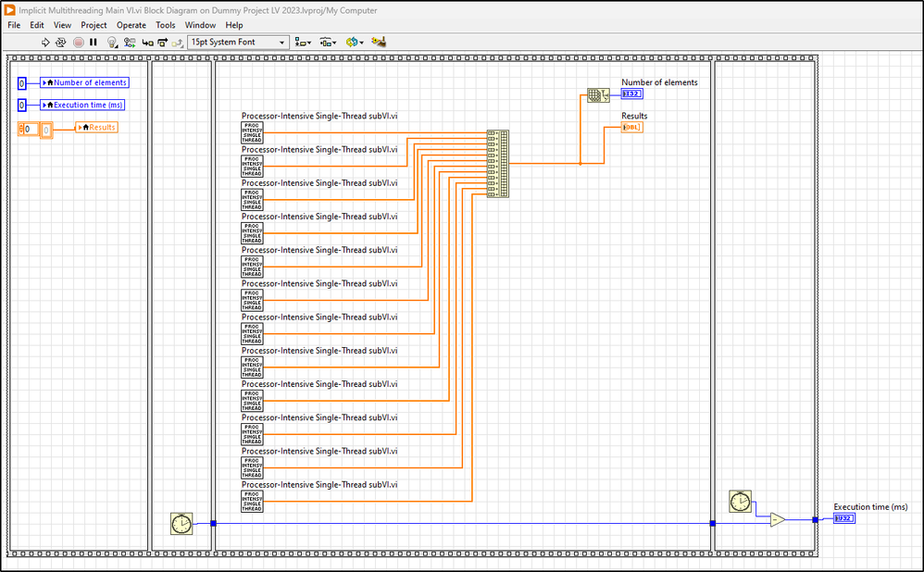
Task: Click the Pause button
Action: coord(94,42)
